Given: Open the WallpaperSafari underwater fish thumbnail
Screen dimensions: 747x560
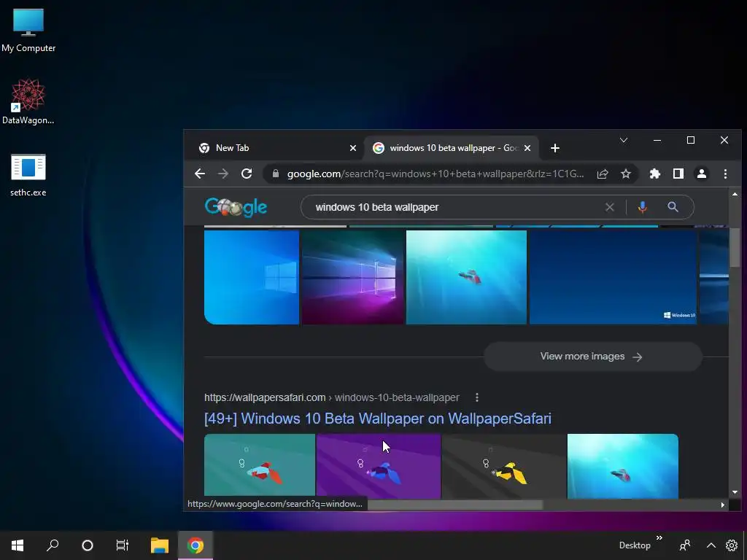Looking at the screenshot, I should tap(623, 466).
